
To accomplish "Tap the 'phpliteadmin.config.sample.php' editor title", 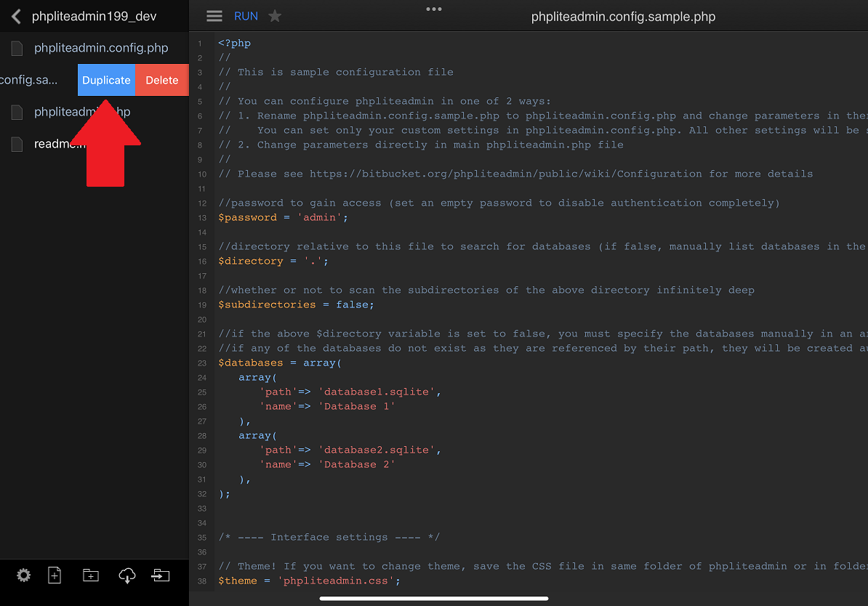I will pyautogui.click(x=623, y=17).
